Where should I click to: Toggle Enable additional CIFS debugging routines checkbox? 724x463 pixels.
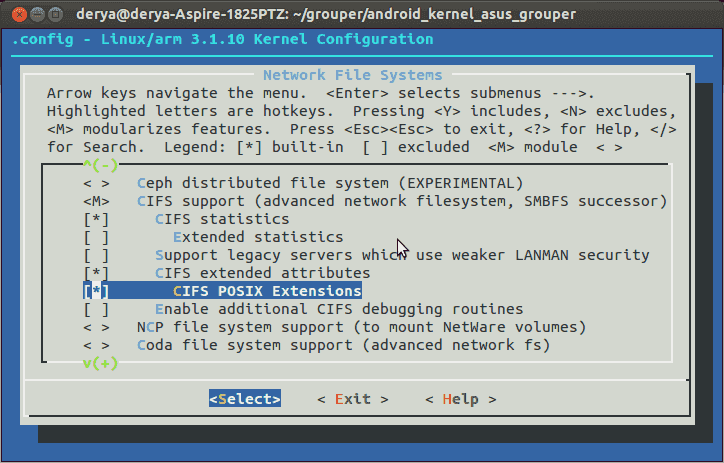tap(96, 309)
